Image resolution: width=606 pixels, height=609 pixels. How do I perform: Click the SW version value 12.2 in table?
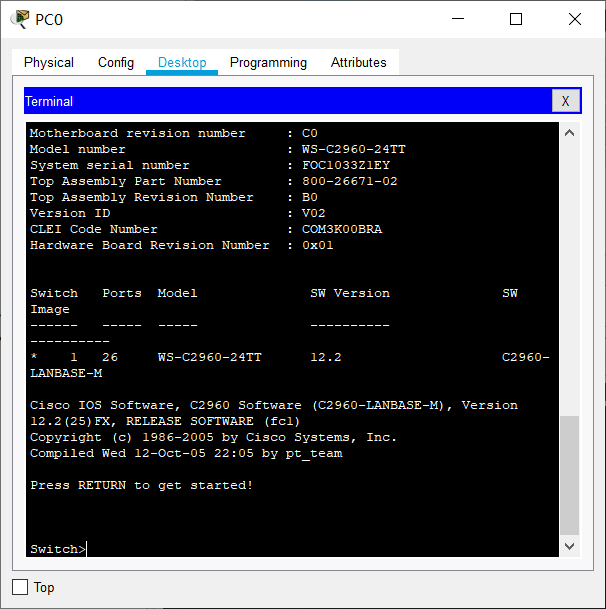(x=326, y=357)
